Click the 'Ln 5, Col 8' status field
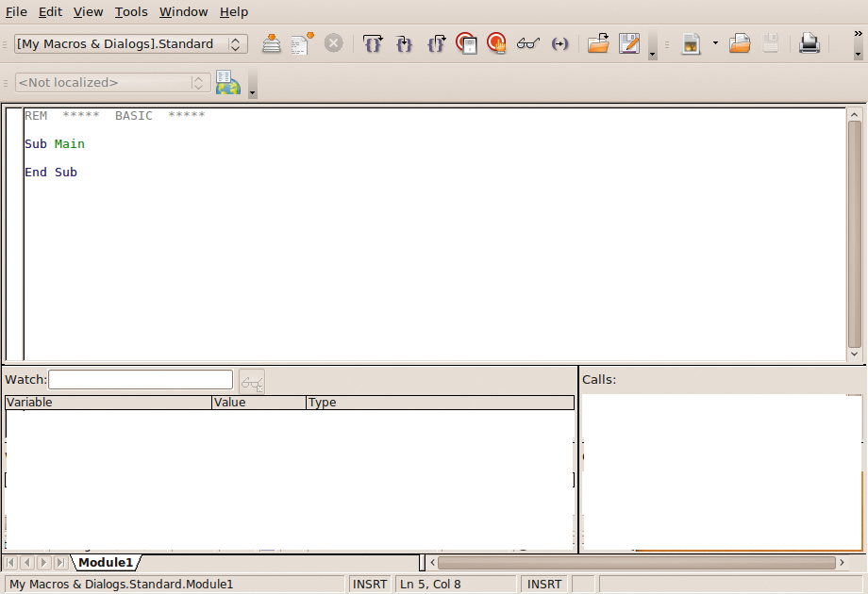This screenshot has height=594, width=868. pos(456,584)
